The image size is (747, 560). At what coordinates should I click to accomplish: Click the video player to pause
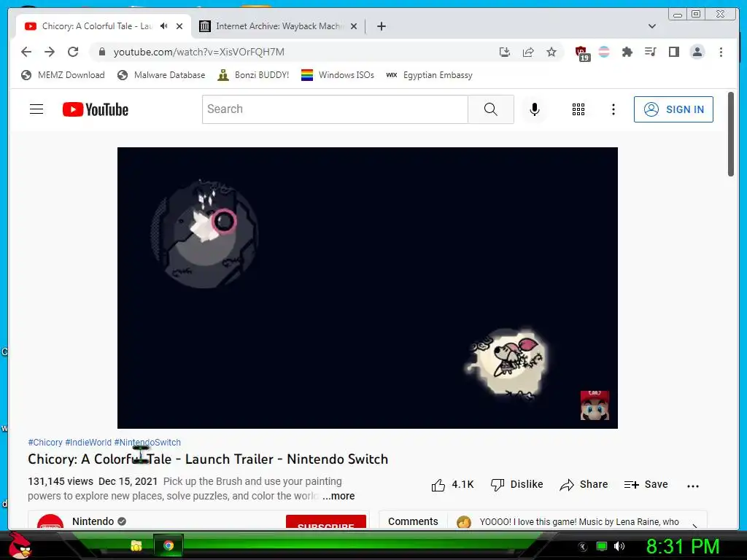(368, 287)
